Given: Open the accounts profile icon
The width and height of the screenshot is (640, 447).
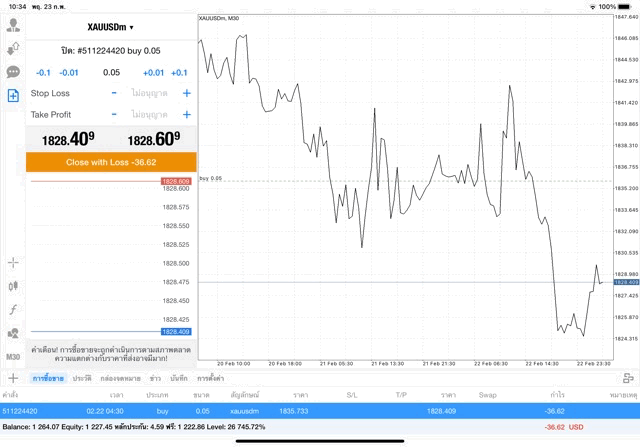Looking at the screenshot, I should [x=13, y=25].
